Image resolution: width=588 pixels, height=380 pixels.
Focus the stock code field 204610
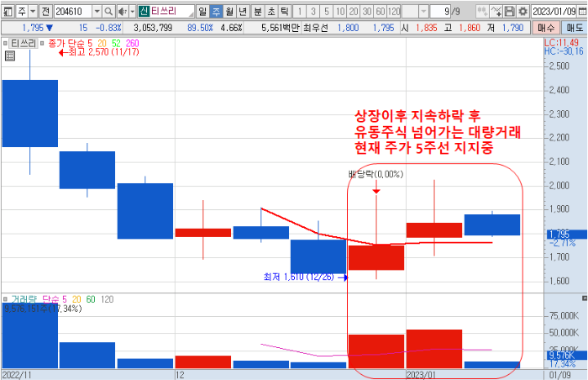click(x=73, y=12)
